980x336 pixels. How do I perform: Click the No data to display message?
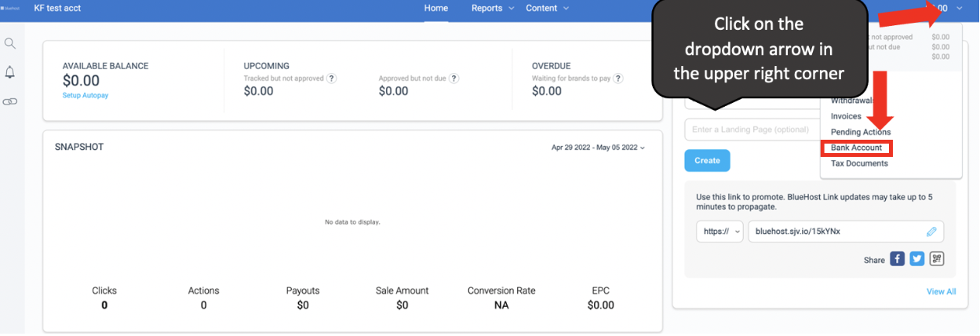[352, 222]
